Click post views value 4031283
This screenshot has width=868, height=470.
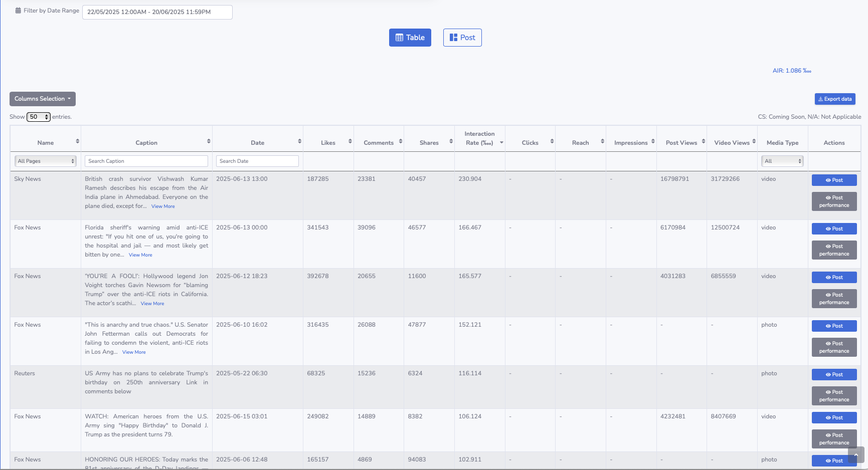click(x=673, y=276)
